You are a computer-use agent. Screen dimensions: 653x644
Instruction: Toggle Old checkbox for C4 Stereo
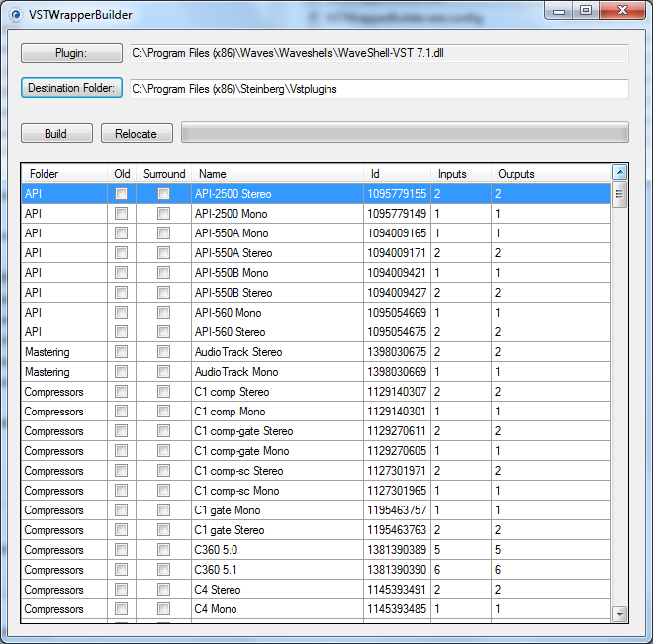tap(121, 589)
